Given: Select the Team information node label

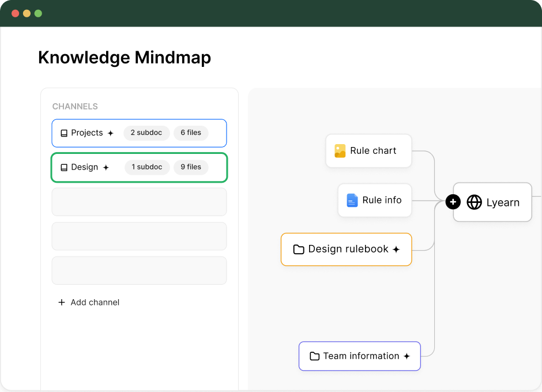Looking at the screenshot, I should tap(361, 356).
